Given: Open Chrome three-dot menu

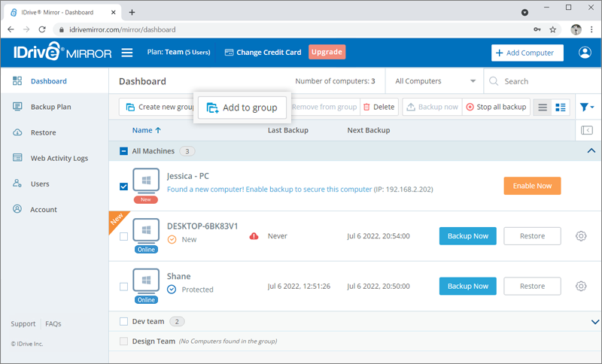Looking at the screenshot, I should (591, 29).
